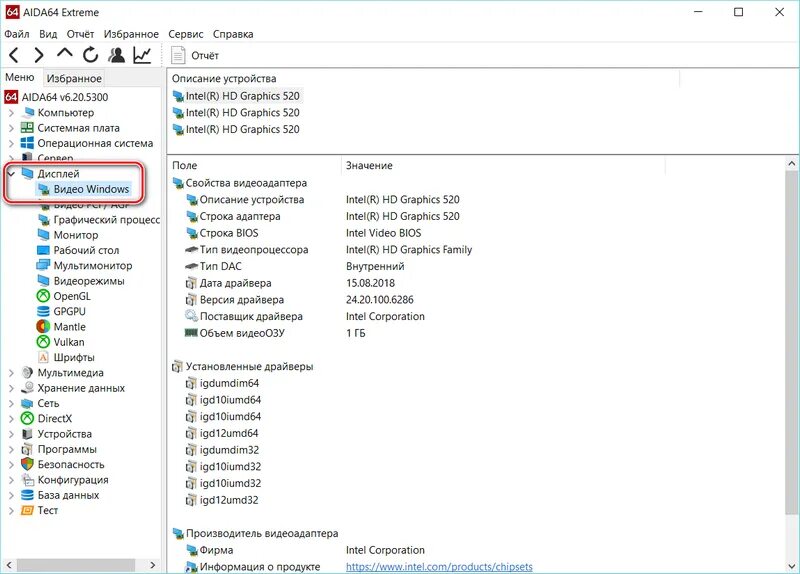This screenshot has height=574, width=800.
Task: Select first Intel(R) HD Graphics 520 device
Action: tap(236, 96)
